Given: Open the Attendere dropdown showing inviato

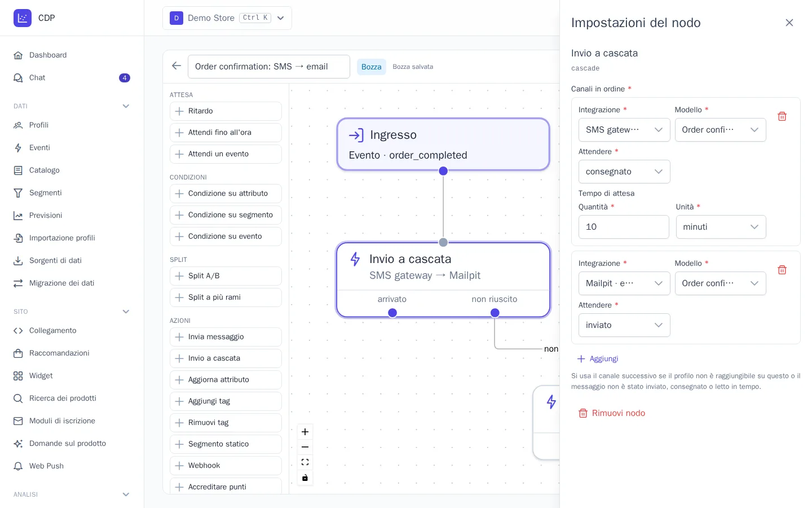Looking at the screenshot, I should [624, 325].
